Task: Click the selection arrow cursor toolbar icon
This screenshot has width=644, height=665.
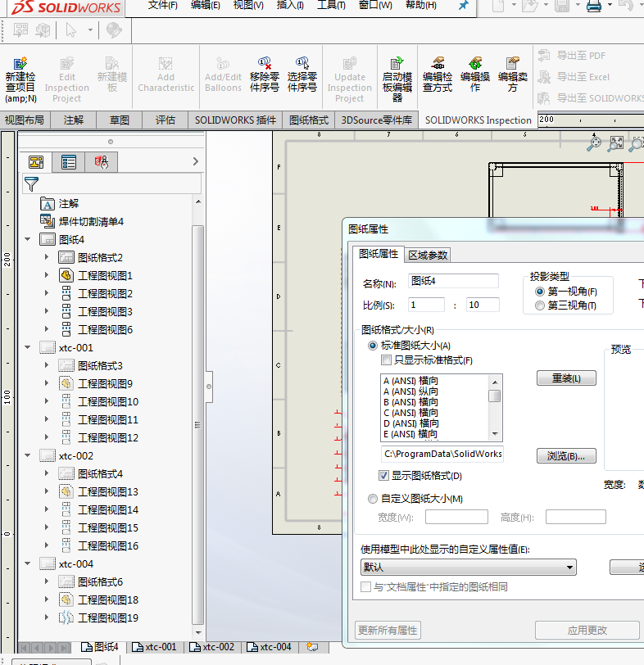Action: (70, 30)
